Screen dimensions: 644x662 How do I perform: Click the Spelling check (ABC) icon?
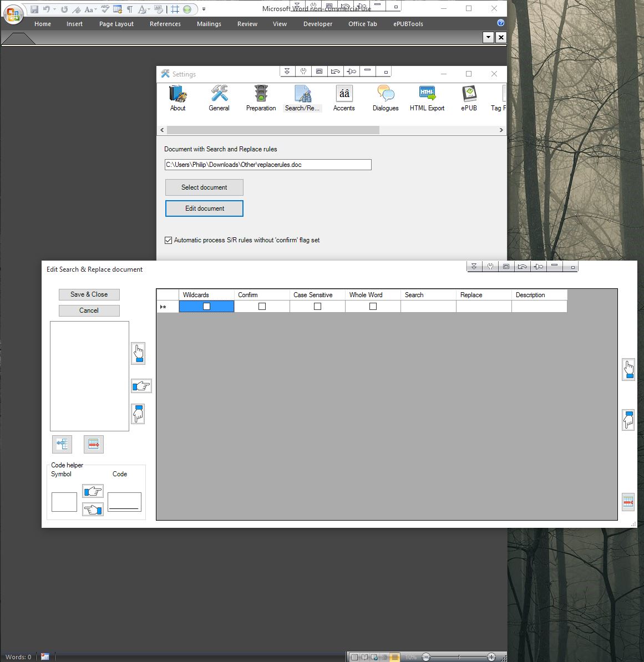(x=105, y=9)
